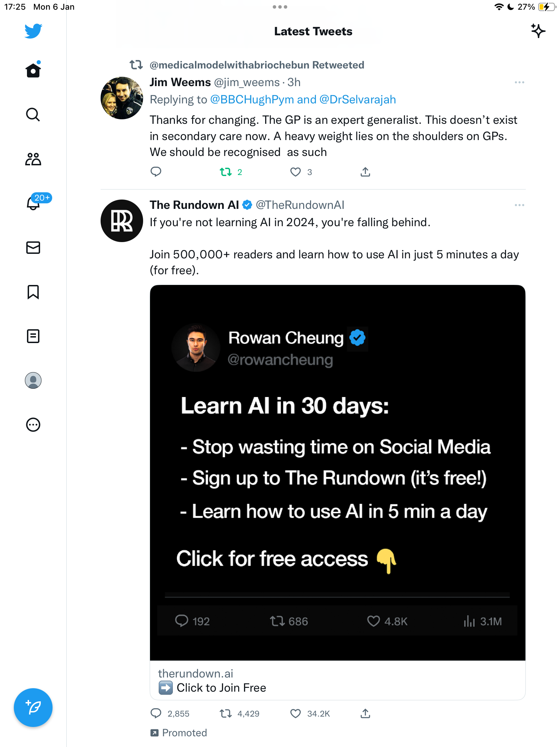Open the More circle menu in sidebar
Viewport: 560px width, 747px height.
point(33,425)
